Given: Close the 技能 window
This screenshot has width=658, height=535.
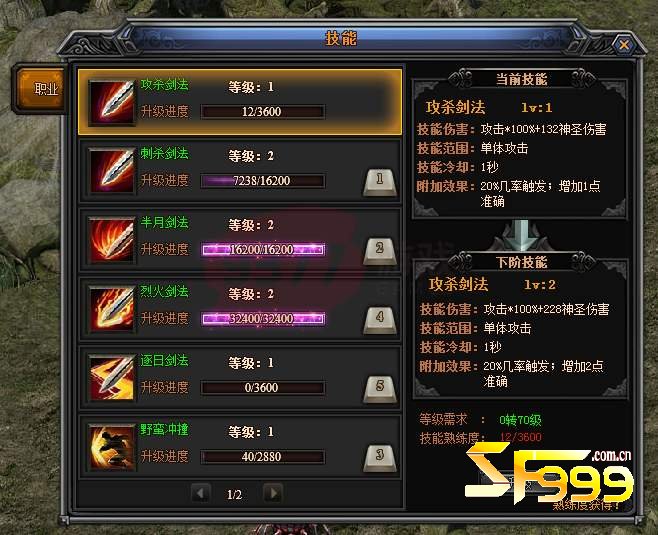Looking at the screenshot, I should (x=624, y=44).
